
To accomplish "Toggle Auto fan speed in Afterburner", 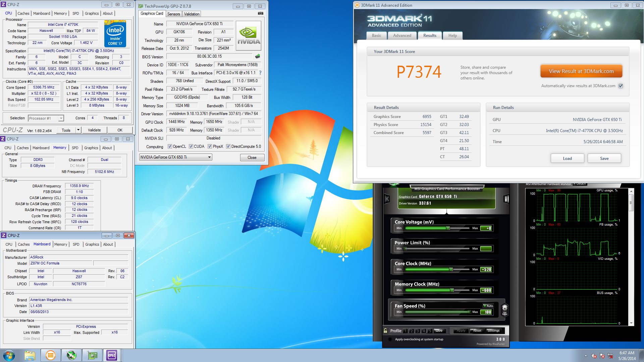I will (488, 306).
